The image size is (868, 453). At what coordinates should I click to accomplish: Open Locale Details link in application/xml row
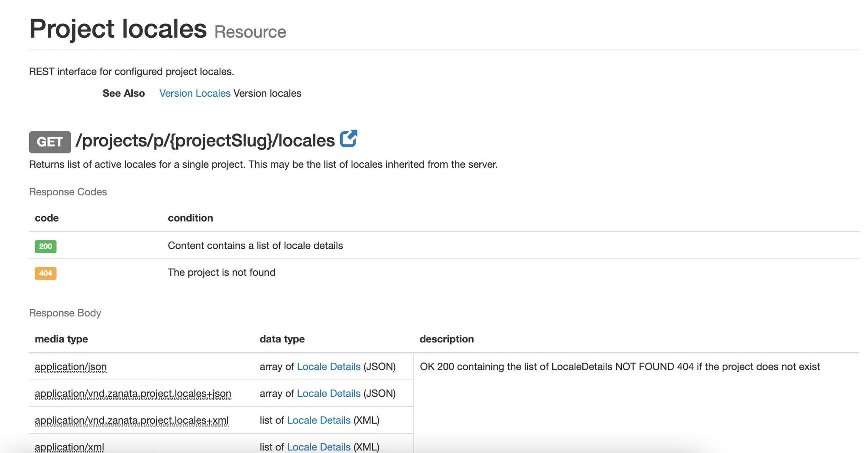click(319, 447)
